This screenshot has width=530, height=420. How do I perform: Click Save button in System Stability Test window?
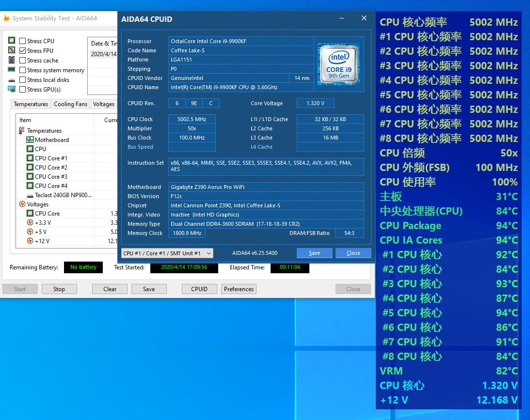coord(149,289)
